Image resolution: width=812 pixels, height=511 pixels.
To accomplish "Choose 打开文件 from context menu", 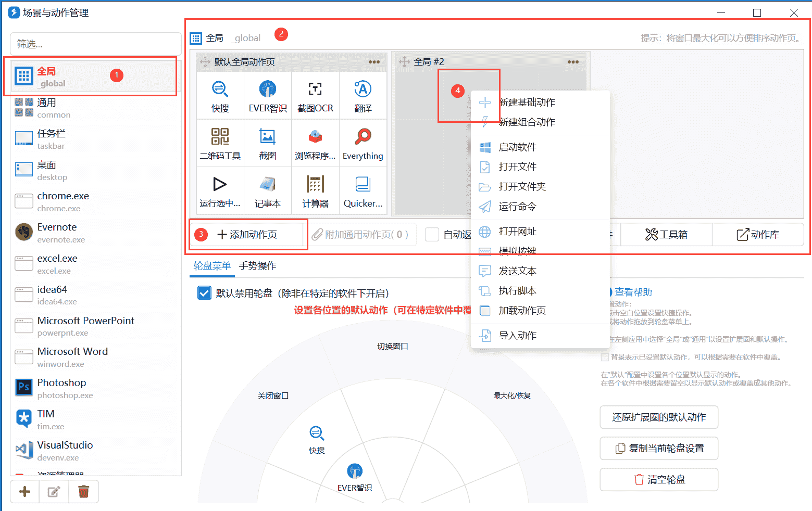I will tap(540, 167).
